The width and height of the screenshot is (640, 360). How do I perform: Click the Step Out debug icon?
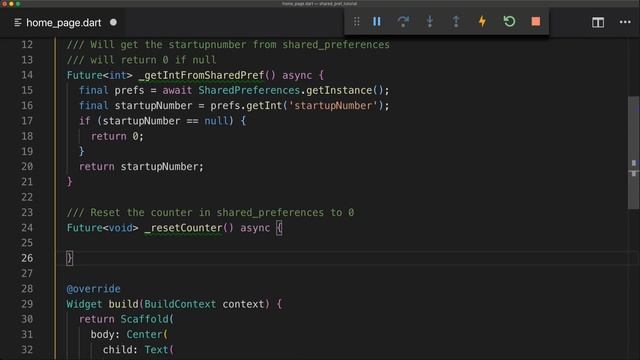456,22
